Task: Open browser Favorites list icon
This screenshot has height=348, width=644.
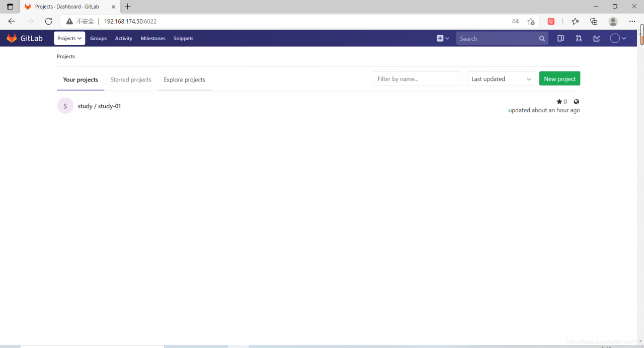Action: [575, 21]
